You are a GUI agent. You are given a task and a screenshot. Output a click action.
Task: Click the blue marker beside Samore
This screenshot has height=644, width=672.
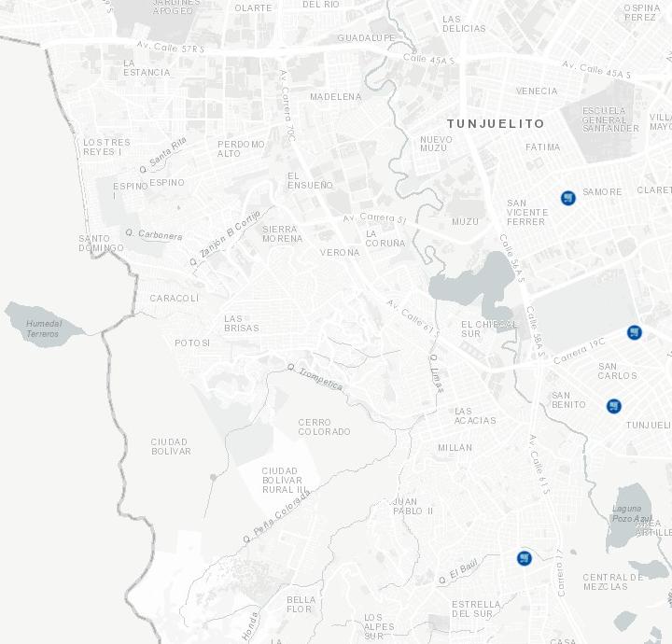[567, 198]
